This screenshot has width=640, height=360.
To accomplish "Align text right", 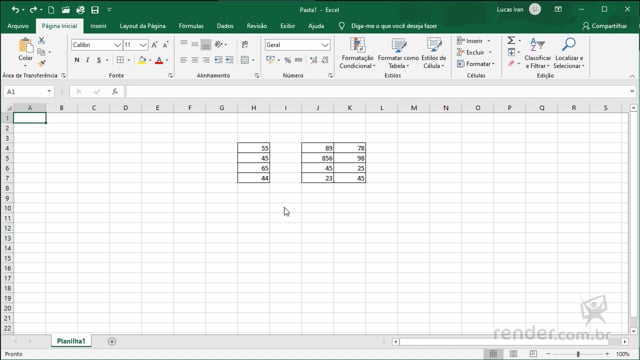I will click(206, 60).
